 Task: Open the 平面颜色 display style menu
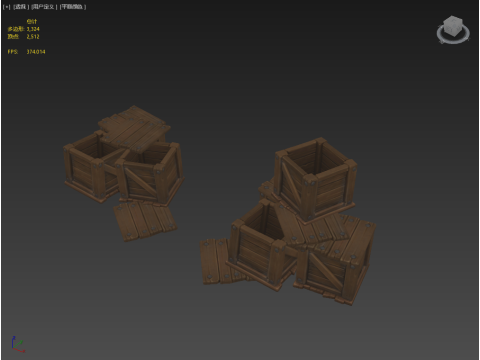[x=73, y=7]
